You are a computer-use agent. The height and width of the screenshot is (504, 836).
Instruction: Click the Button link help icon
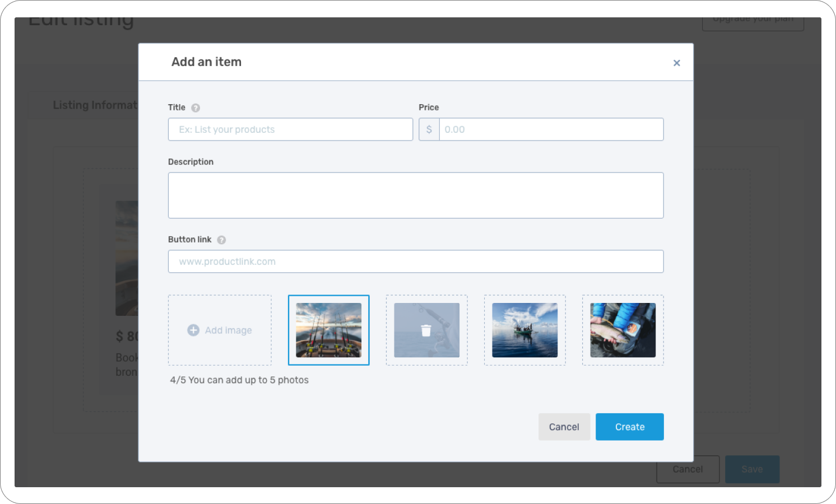221,239
